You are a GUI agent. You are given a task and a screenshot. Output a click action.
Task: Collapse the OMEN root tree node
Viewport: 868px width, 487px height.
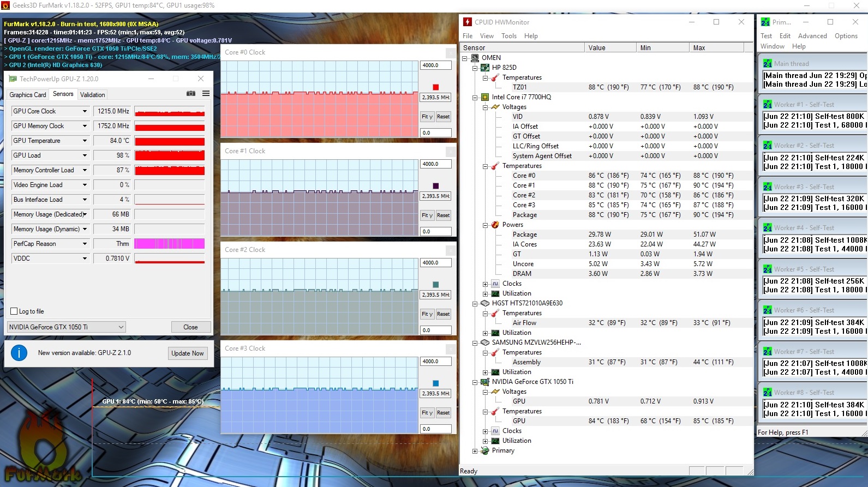[x=465, y=58]
